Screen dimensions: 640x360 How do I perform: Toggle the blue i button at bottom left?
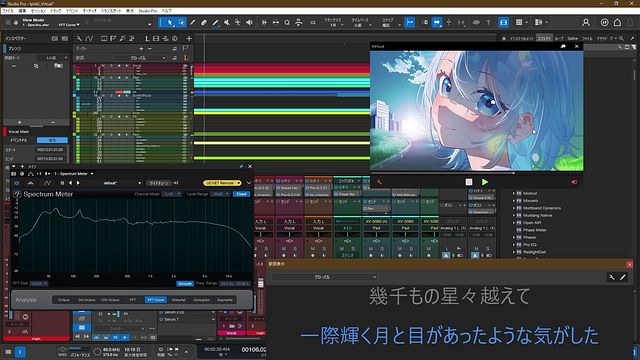tap(20, 351)
